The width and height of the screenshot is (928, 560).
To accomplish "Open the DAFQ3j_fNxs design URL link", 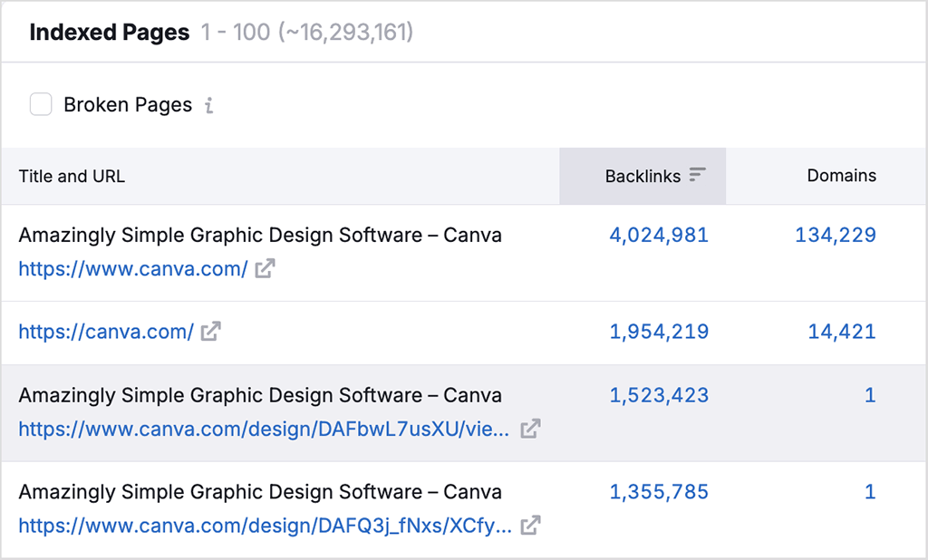I will (266, 525).
